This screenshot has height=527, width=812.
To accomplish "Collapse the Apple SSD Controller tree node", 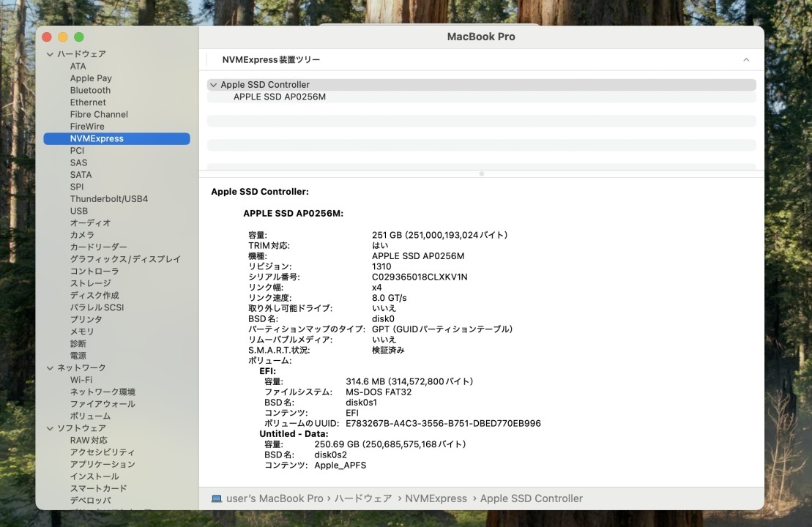I will pyautogui.click(x=213, y=85).
